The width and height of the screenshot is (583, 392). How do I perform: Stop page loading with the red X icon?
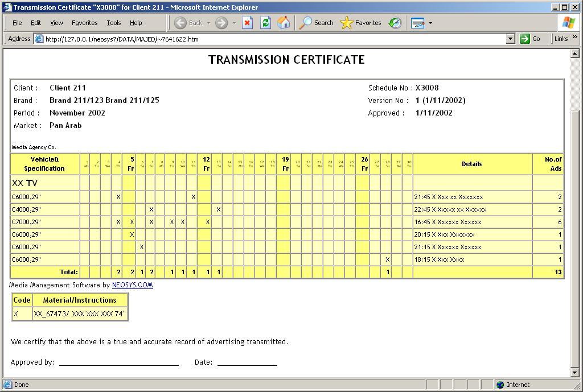(x=247, y=23)
